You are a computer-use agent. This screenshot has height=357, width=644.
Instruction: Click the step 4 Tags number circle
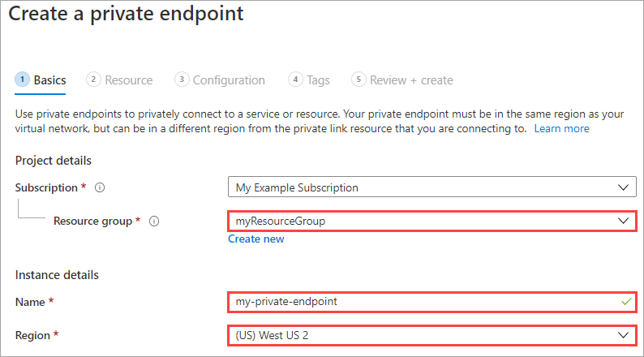point(295,80)
